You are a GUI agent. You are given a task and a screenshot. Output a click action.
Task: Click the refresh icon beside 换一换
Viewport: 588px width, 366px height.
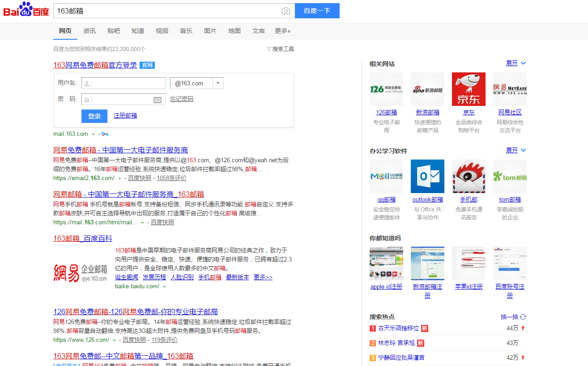tap(523, 317)
